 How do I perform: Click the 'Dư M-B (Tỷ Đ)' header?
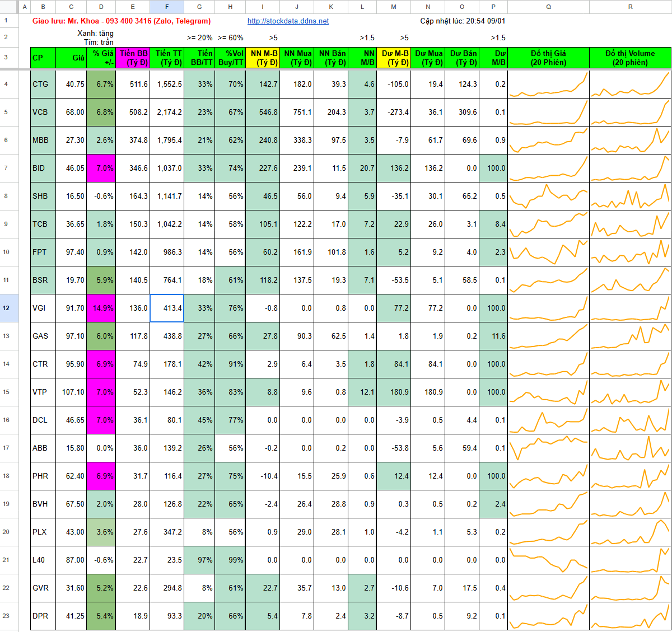coord(394,58)
